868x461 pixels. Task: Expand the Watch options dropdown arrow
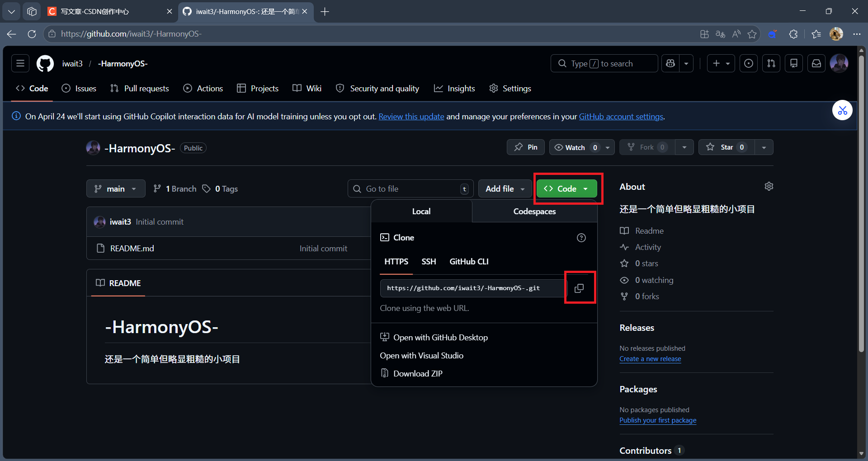[x=608, y=147]
